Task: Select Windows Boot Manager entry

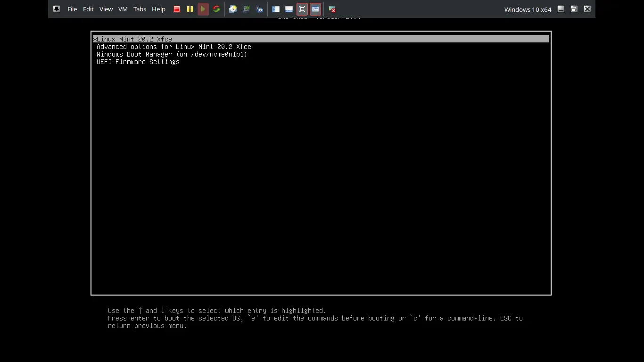Action: [172, 54]
